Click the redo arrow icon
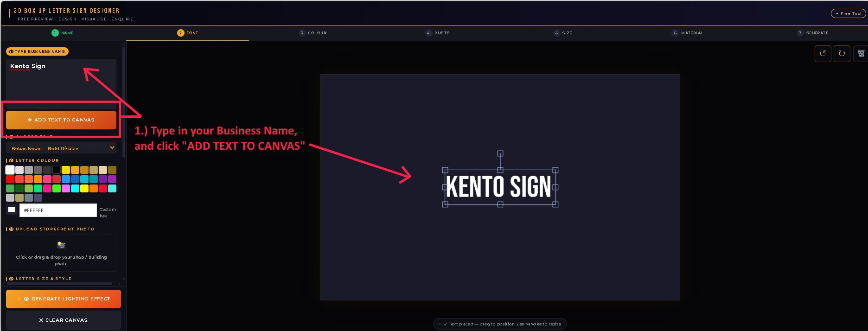The width and height of the screenshot is (868, 331). tap(842, 54)
